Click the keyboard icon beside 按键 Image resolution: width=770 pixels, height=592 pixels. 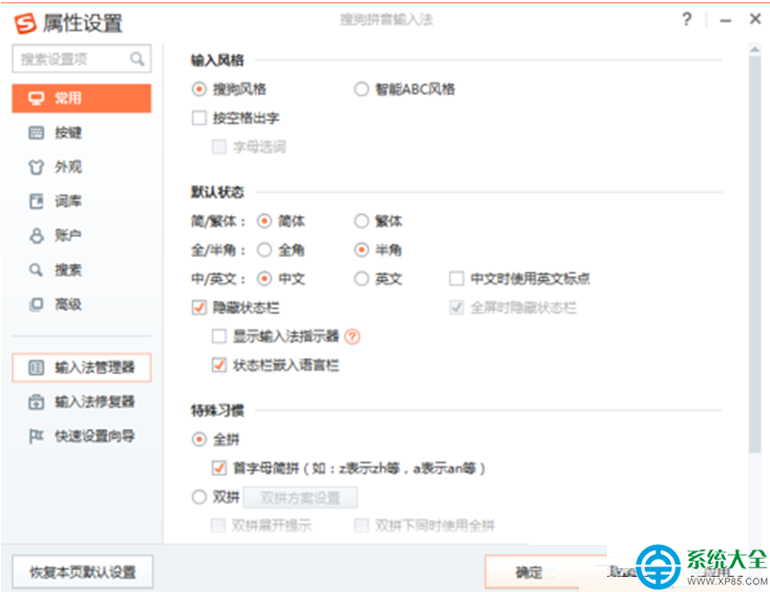pyautogui.click(x=36, y=133)
